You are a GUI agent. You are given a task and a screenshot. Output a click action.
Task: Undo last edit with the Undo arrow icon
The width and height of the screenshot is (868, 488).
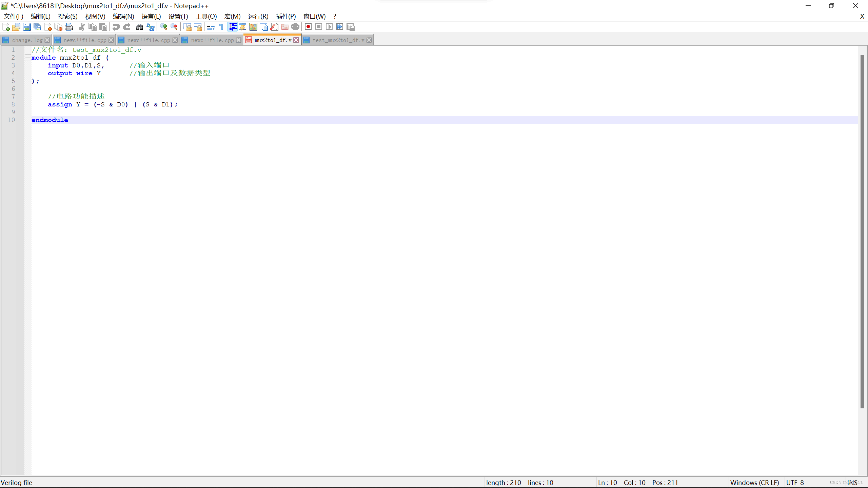[116, 26]
